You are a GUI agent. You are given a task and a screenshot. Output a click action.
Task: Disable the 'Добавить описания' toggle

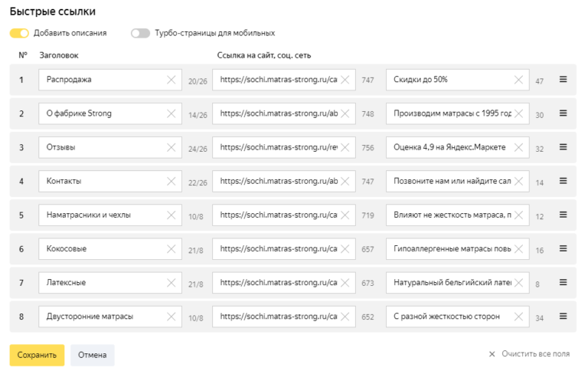point(19,33)
